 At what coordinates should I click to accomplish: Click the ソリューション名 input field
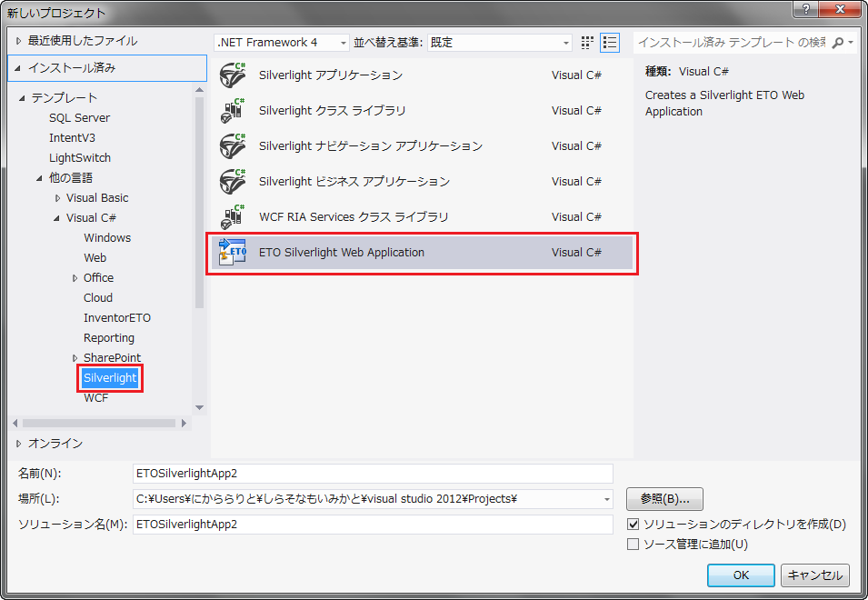(x=373, y=525)
